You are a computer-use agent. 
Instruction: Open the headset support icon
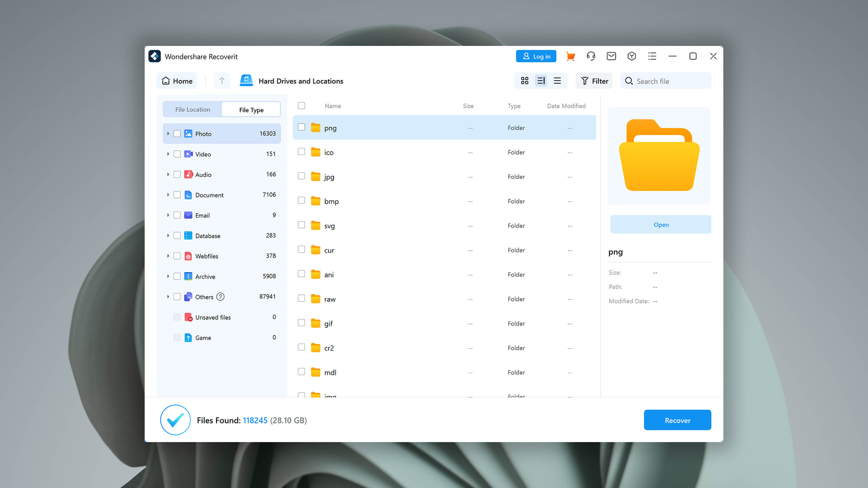[591, 56]
